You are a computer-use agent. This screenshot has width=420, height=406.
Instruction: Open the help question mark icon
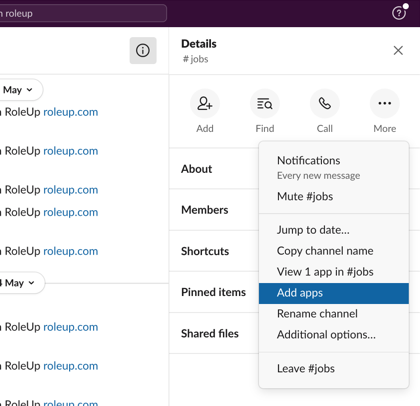pyautogui.click(x=399, y=13)
